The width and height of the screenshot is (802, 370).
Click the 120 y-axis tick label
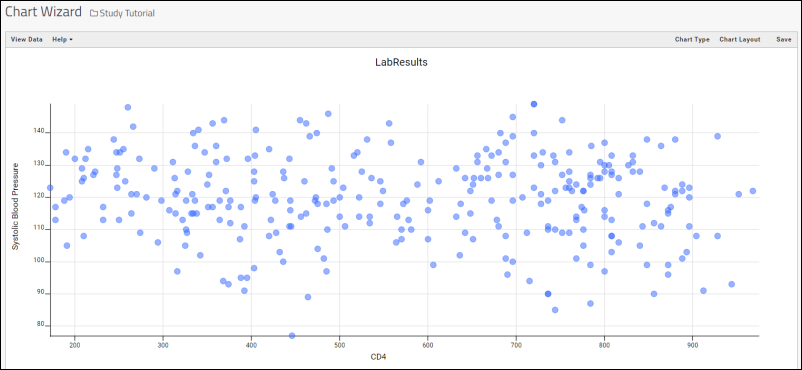pos(39,197)
